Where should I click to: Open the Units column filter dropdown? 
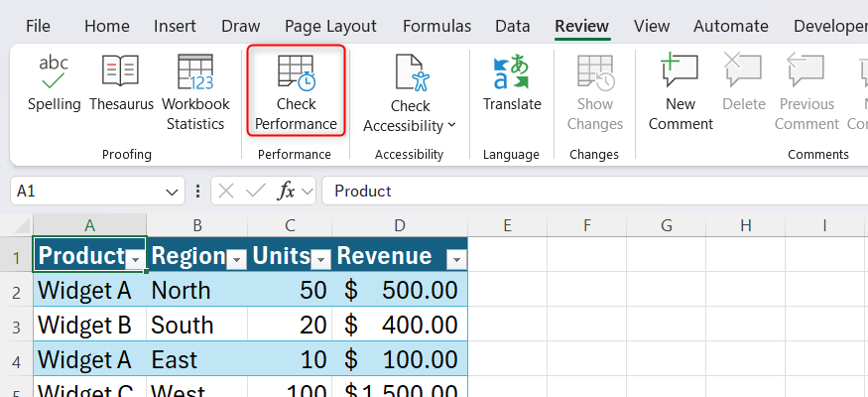pos(321,259)
